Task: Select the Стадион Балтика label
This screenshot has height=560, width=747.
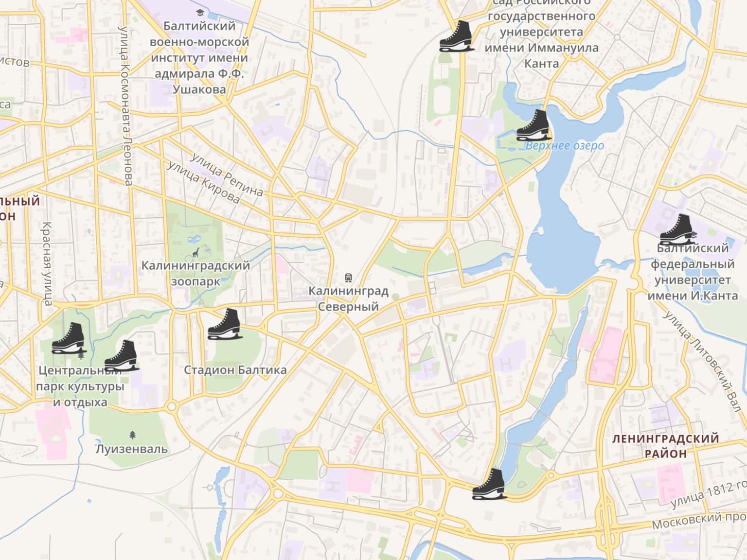Action: click(235, 370)
